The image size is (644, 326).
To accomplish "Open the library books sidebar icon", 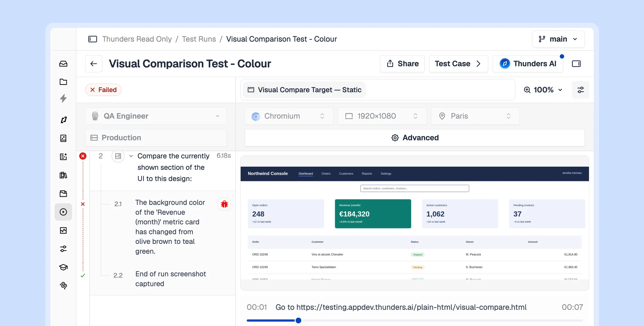I will tap(63, 175).
